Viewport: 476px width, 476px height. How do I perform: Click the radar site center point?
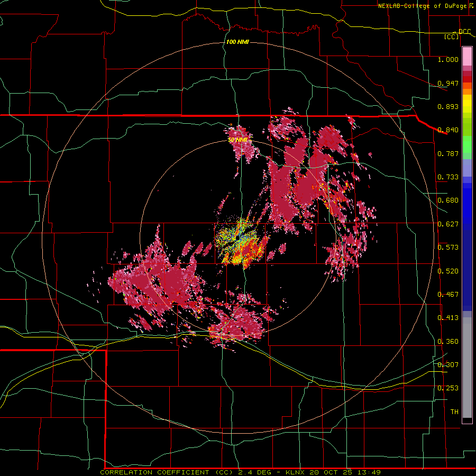pos(238,239)
